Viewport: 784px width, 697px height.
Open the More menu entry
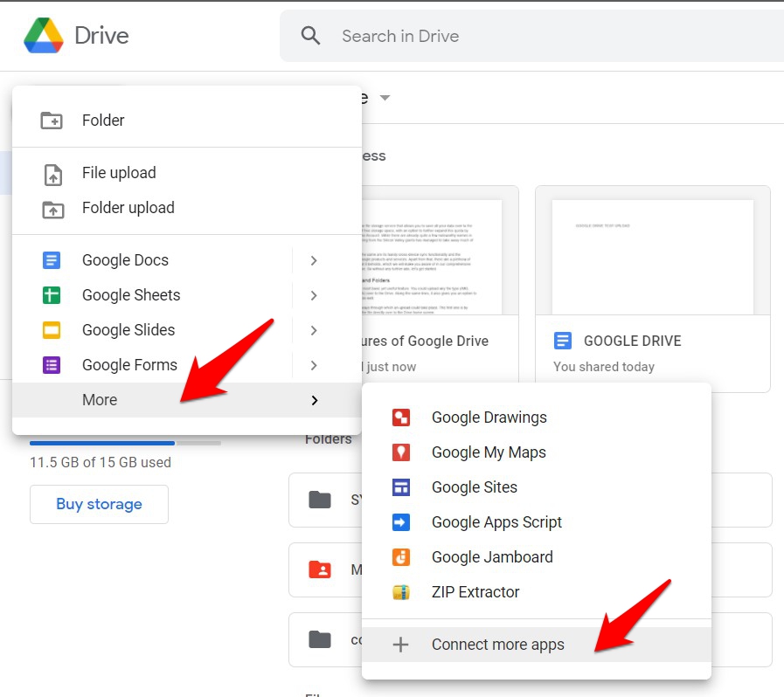[186, 400]
